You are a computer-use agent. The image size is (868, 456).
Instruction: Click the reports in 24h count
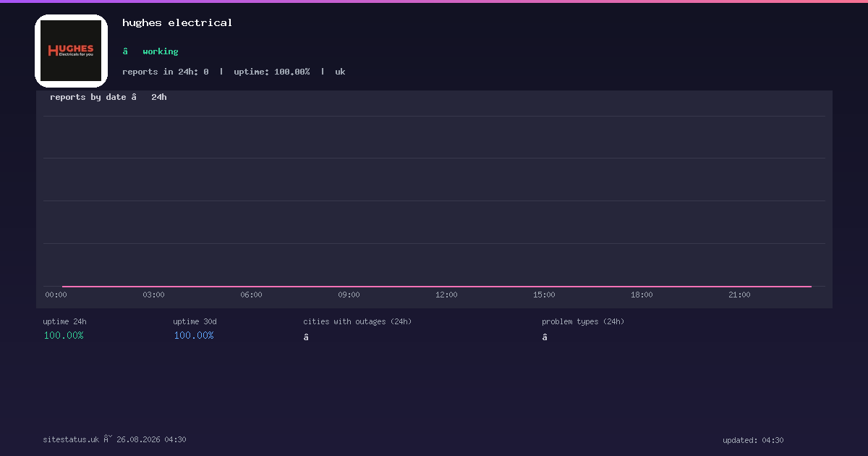coord(166,72)
